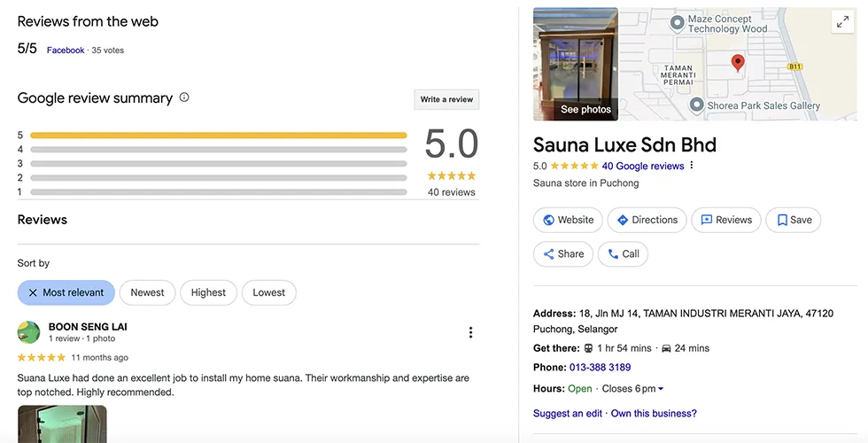Viewport: 868px width, 443px height.
Task: Click Boon Seng Lai's profile avatar
Action: coord(28,332)
